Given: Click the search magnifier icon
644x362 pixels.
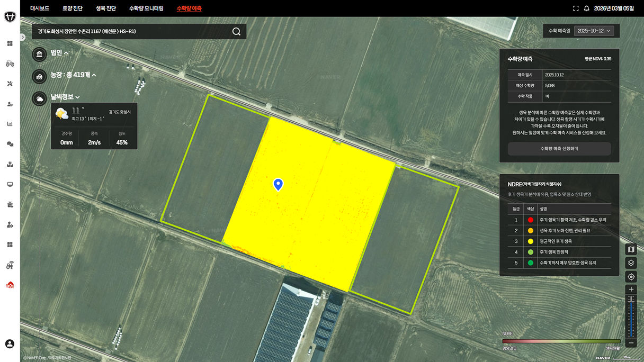Looking at the screenshot, I should 236,32.
